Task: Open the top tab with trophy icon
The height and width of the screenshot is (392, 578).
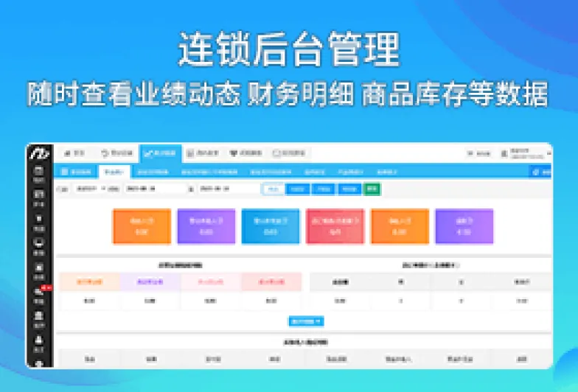Action: tap(246, 153)
